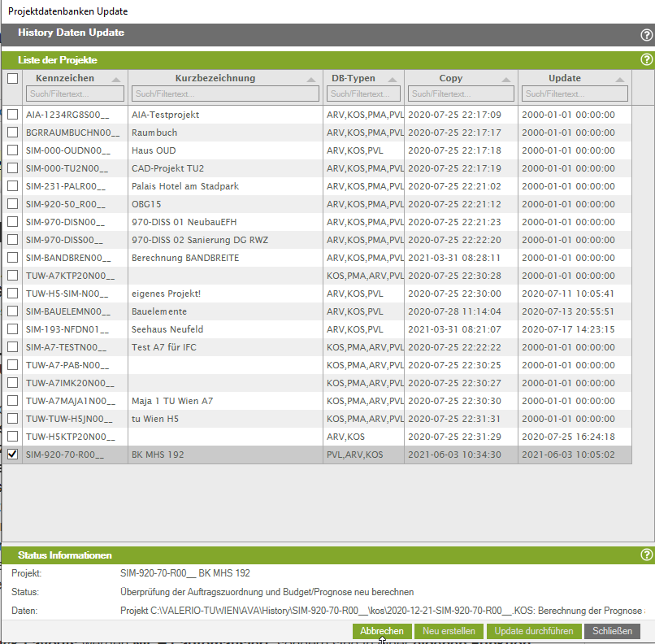Image resolution: width=655 pixels, height=644 pixels.
Task: Click help icon in History Daten Update header
Action: pos(646,35)
